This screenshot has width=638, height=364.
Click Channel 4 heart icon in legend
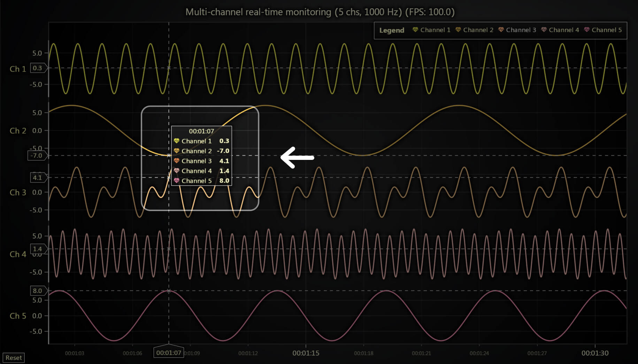544,30
